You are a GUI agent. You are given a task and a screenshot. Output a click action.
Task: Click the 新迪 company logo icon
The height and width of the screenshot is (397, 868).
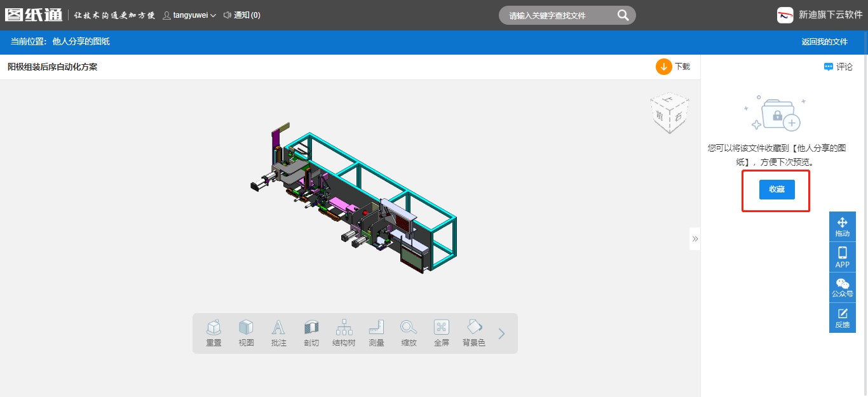[x=785, y=15]
